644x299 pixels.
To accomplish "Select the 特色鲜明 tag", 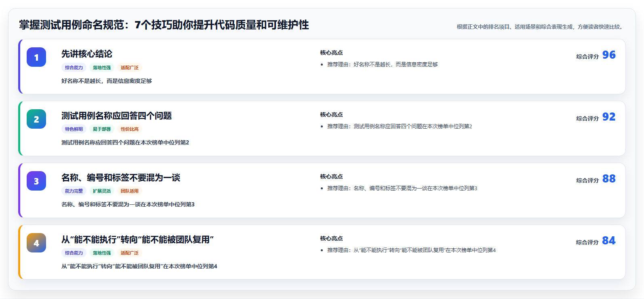I will tap(74, 129).
